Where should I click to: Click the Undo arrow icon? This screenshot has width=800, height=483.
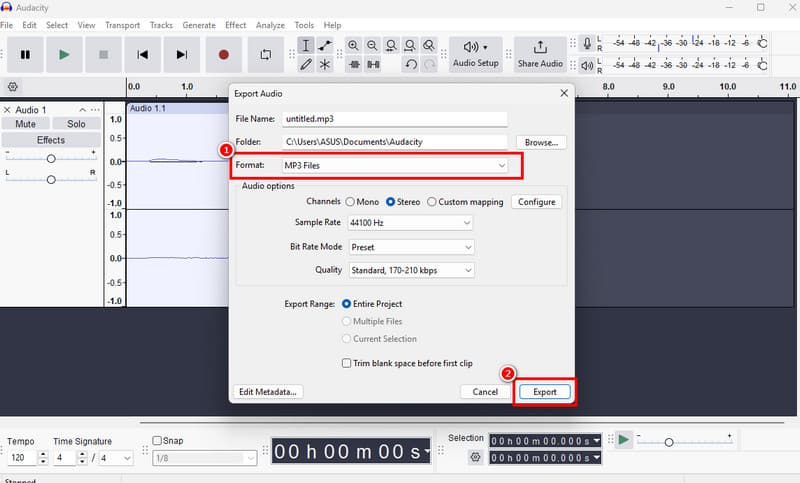tap(411, 64)
